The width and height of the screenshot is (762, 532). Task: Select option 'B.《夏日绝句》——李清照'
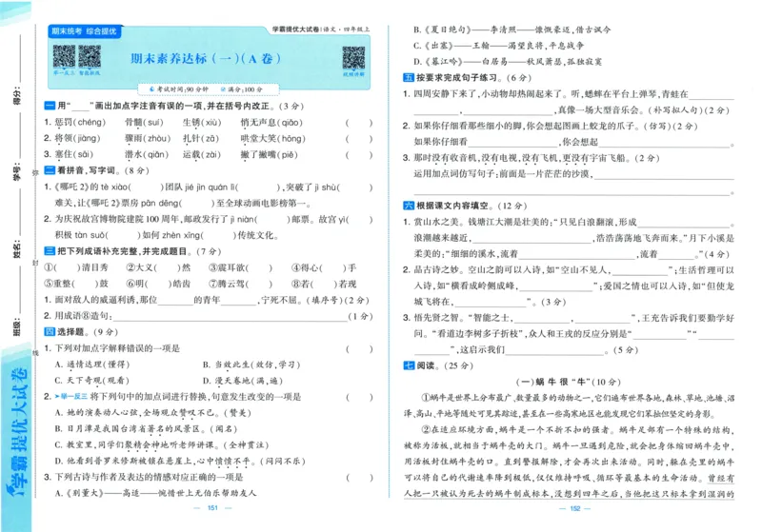[x=512, y=30]
